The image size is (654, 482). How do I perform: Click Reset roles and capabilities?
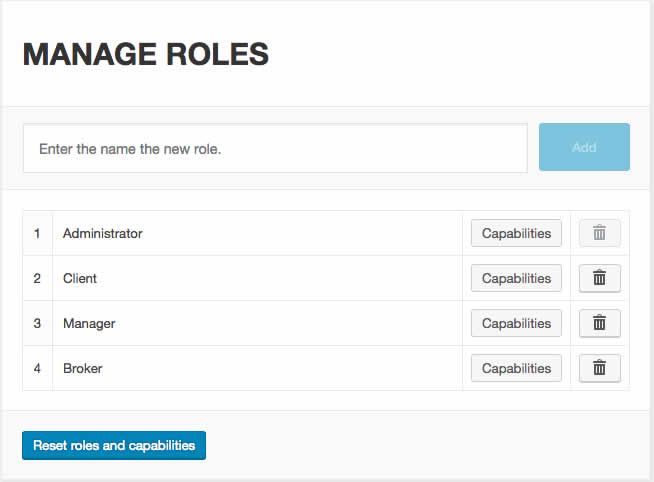[x=114, y=445]
